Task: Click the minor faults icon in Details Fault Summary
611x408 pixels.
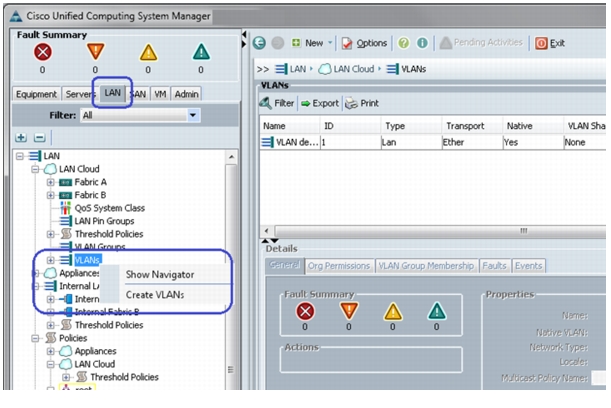Action: 393,312
